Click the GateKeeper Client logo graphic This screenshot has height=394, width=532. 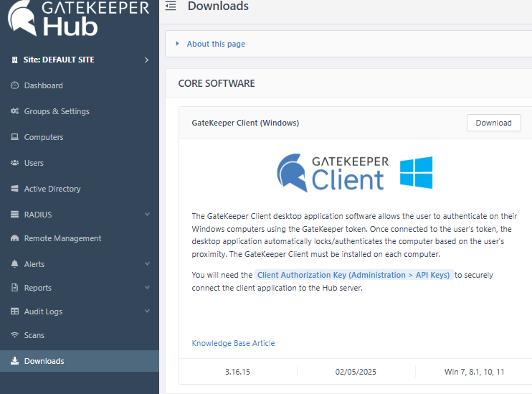coord(333,173)
